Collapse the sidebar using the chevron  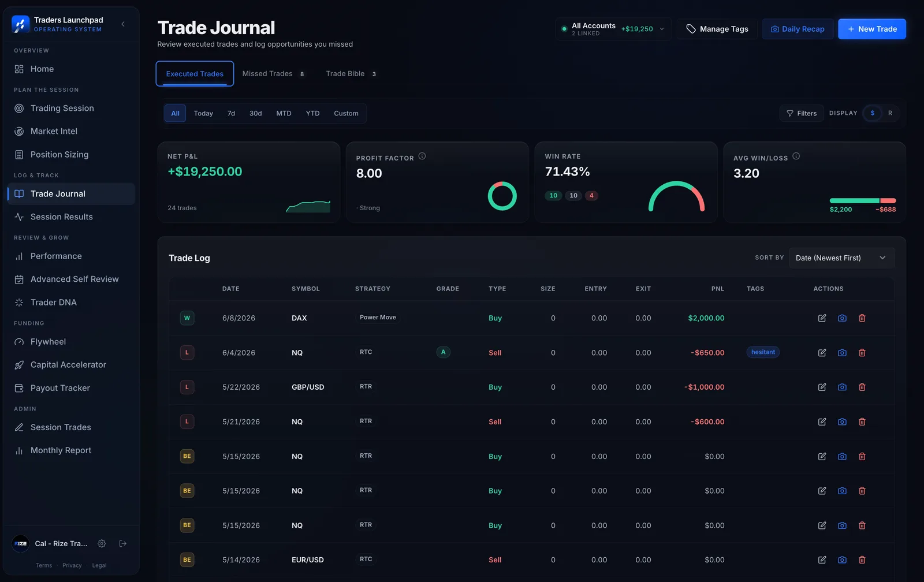[123, 24]
